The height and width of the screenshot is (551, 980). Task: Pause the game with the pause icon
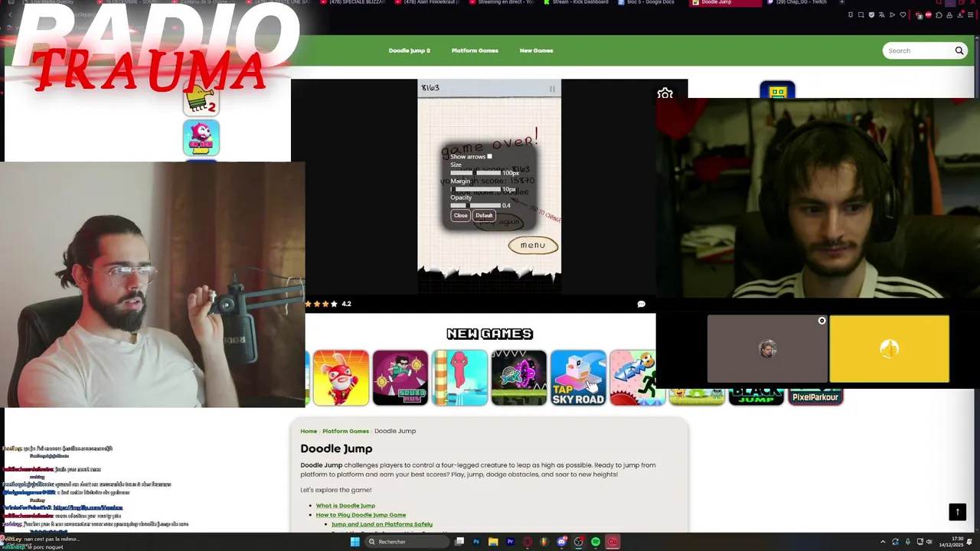click(x=552, y=89)
